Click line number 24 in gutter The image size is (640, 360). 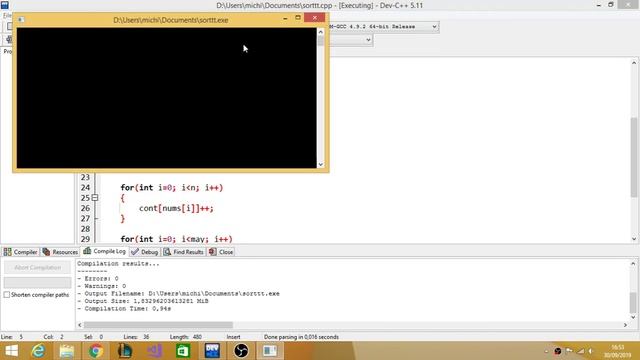85,188
